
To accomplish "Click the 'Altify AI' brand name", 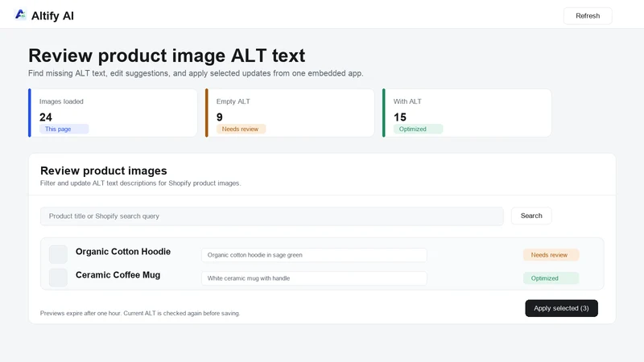I will coord(52,16).
